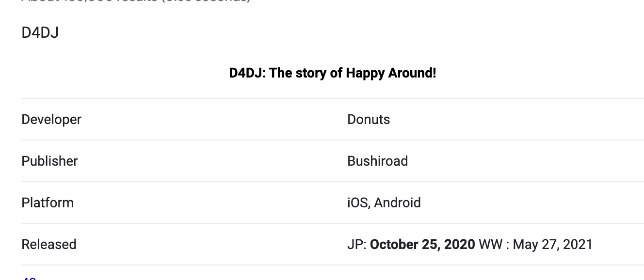Click "Happy Around!" in the table title

click(391, 73)
